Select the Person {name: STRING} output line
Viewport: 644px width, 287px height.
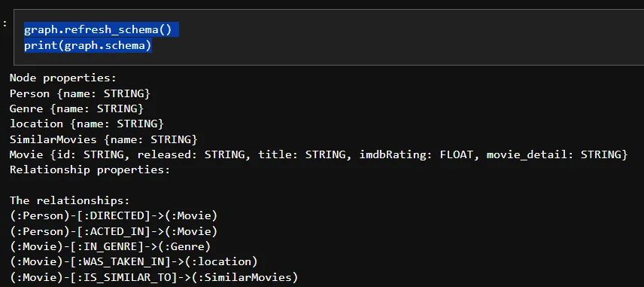point(80,93)
